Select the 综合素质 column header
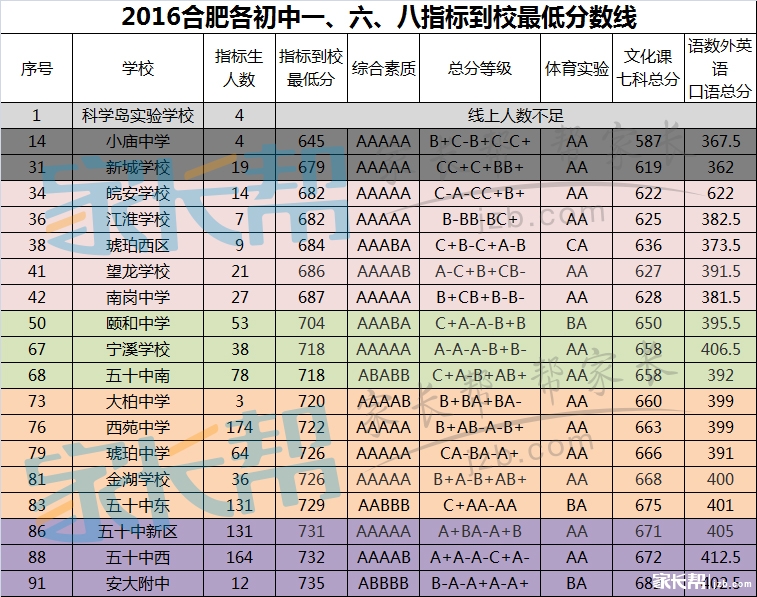 (x=383, y=69)
